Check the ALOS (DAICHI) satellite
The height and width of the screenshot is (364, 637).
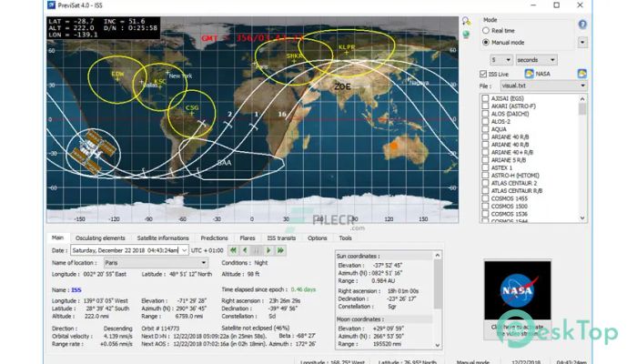pyautogui.click(x=485, y=114)
